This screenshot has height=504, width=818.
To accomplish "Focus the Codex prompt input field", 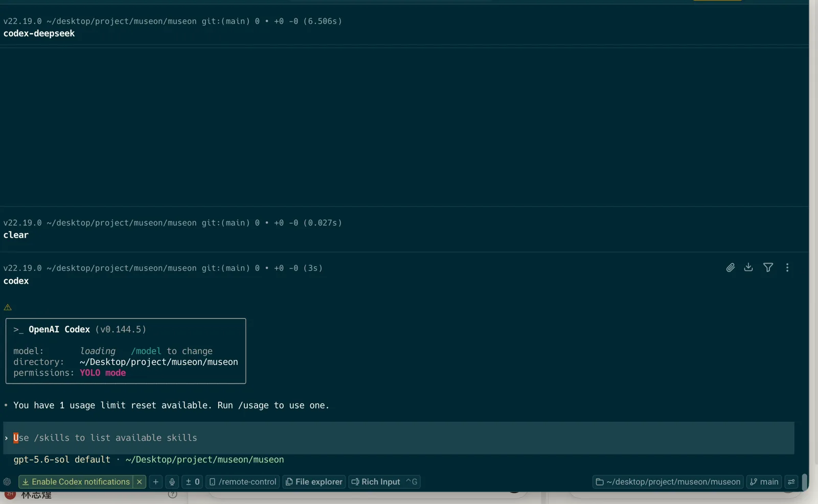I will pyautogui.click(x=399, y=438).
